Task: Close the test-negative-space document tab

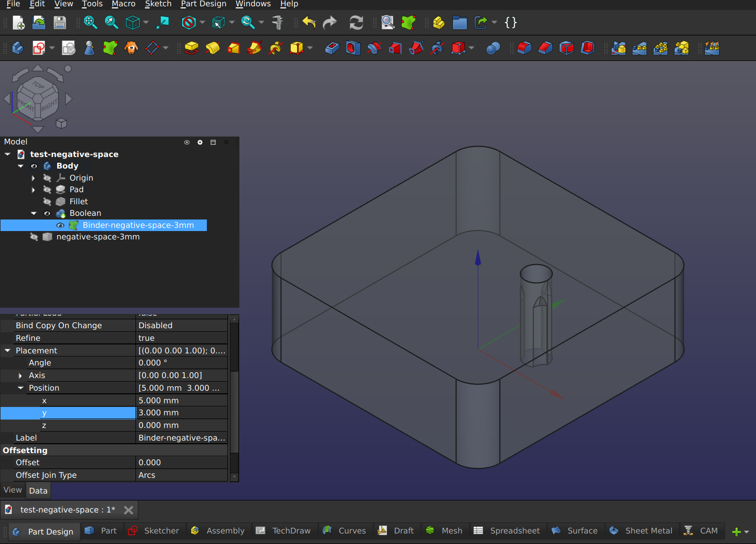Action: tap(128, 510)
